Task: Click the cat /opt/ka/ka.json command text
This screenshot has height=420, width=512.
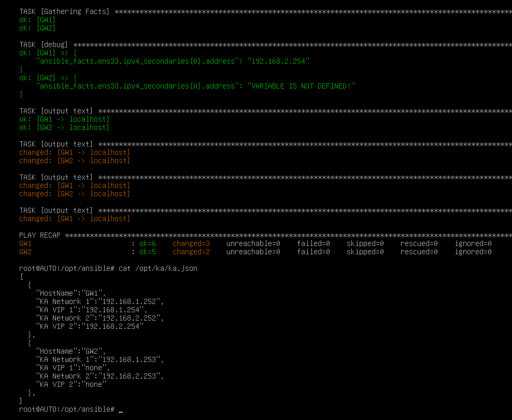Action: [158, 268]
